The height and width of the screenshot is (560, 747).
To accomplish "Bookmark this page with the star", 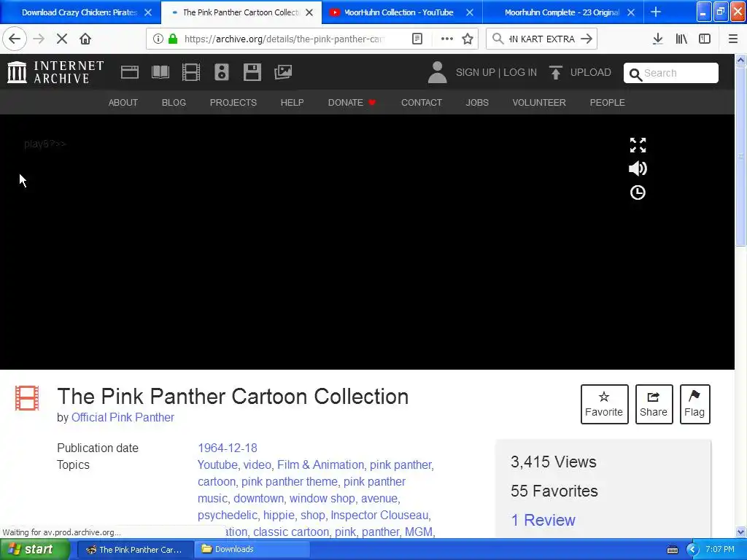I will point(468,39).
